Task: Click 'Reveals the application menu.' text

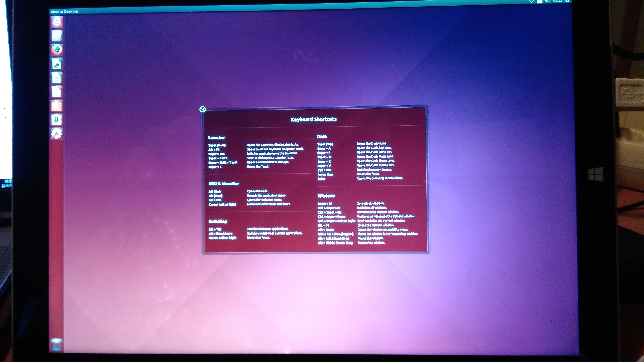Action: tap(267, 196)
